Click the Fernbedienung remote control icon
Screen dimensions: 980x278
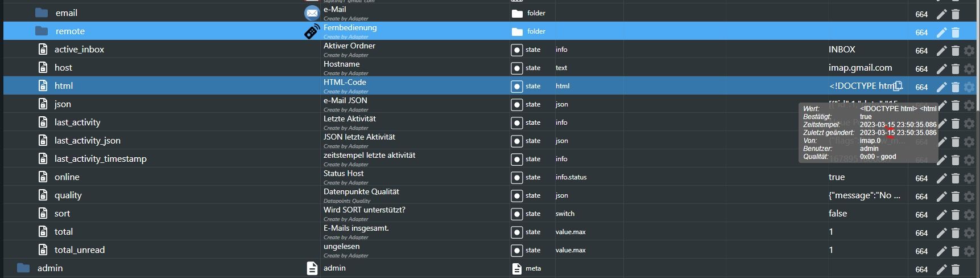[312, 31]
